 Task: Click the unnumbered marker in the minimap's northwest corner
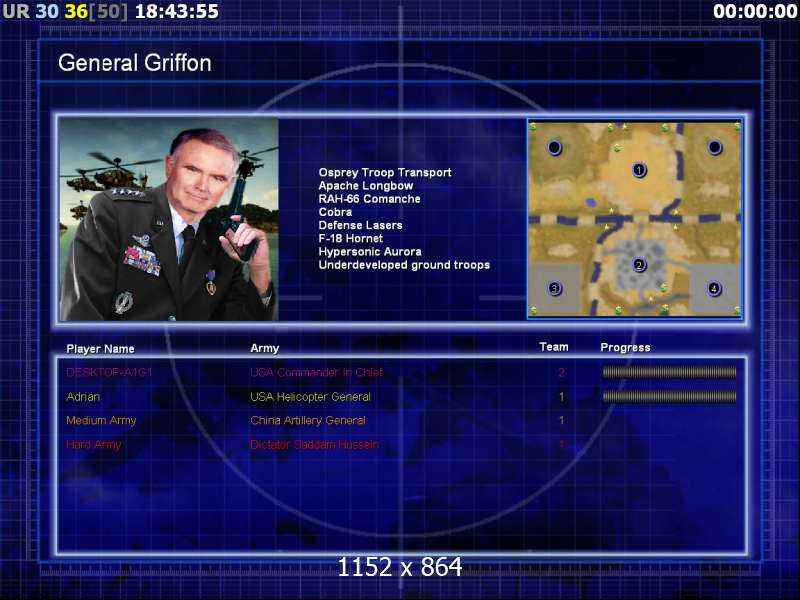tap(555, 147)
